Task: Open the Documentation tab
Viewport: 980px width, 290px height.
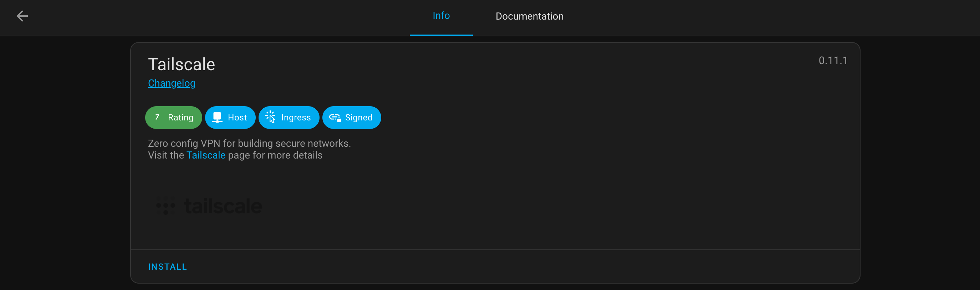Action: [529, 16]
